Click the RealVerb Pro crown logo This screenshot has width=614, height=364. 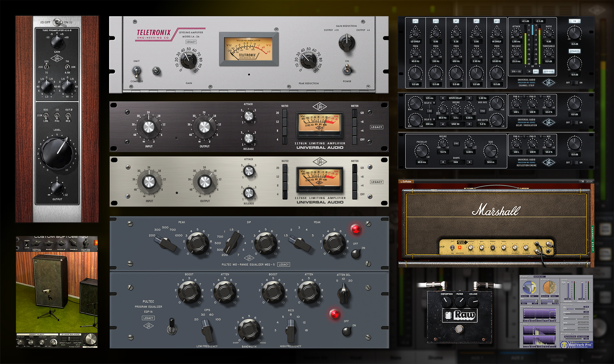coord(564,345)
